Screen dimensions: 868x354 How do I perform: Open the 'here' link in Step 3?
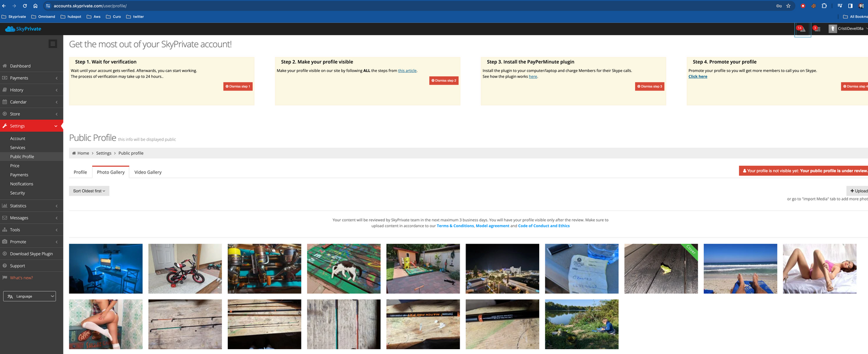click(533, 76)
